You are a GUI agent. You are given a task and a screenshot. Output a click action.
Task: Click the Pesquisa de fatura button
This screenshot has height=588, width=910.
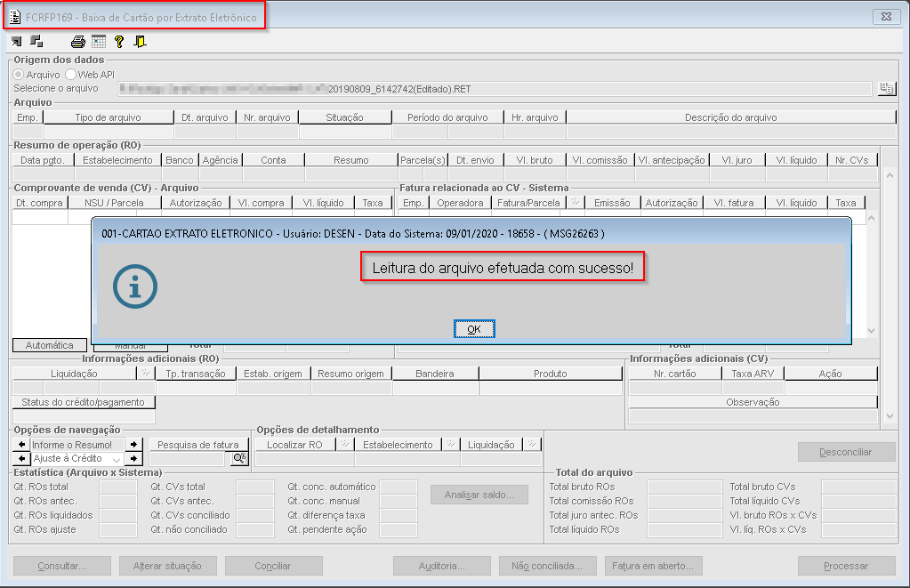click(x=198, y=445)
